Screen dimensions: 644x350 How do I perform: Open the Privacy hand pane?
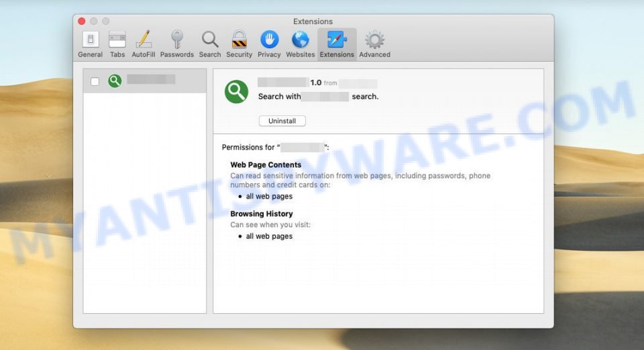(x=269, y=44)
